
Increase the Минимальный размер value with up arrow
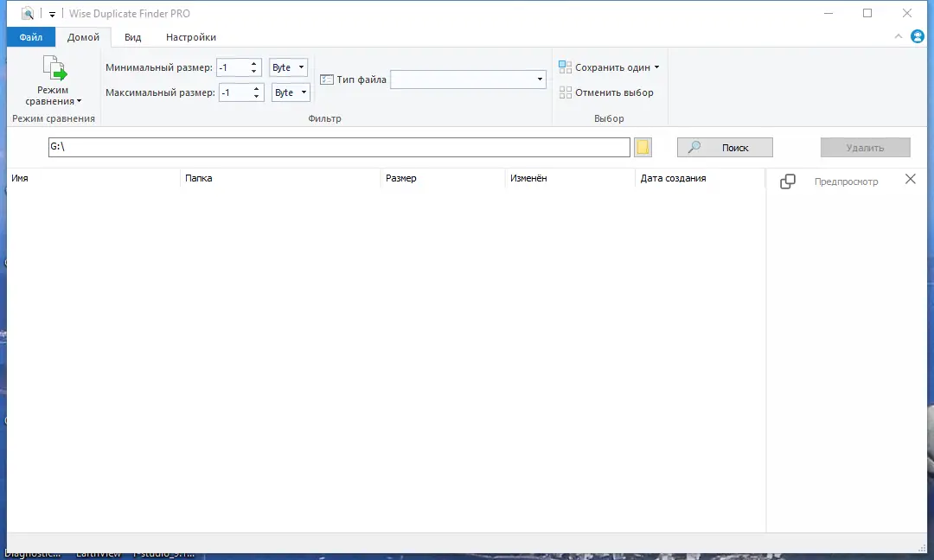coord(253,63)
